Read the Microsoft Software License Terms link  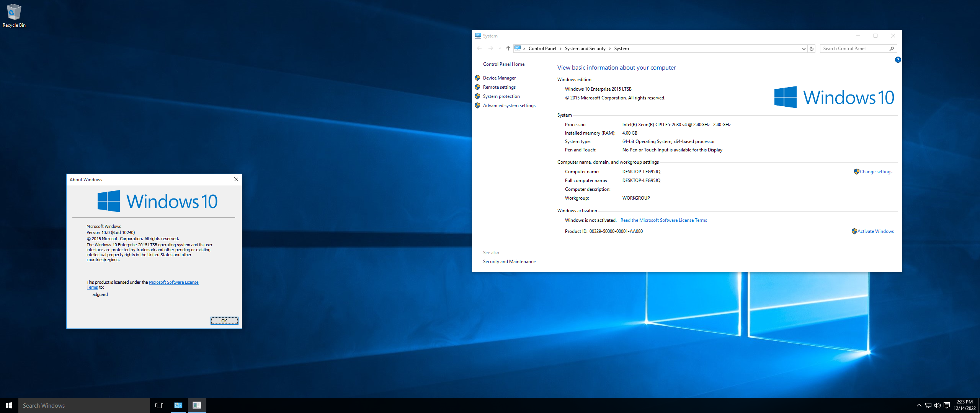pos(663,220)
